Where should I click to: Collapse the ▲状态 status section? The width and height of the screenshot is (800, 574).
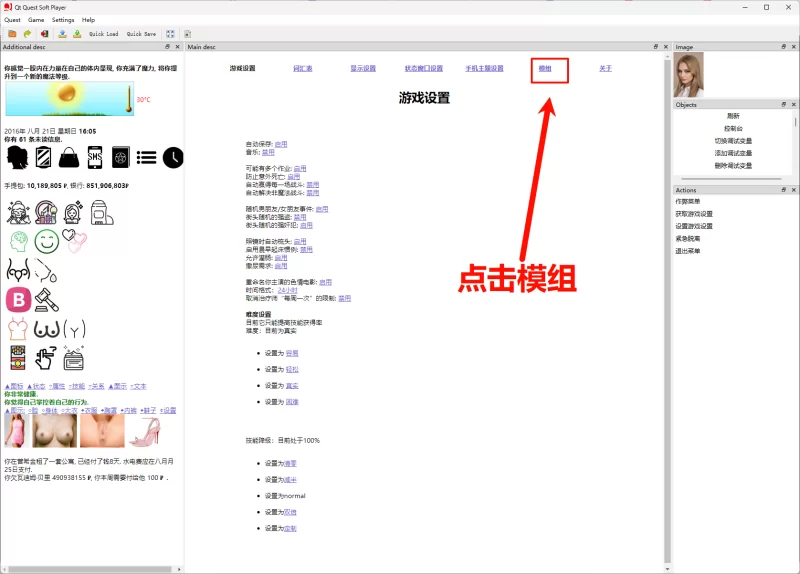coord(36,386)
